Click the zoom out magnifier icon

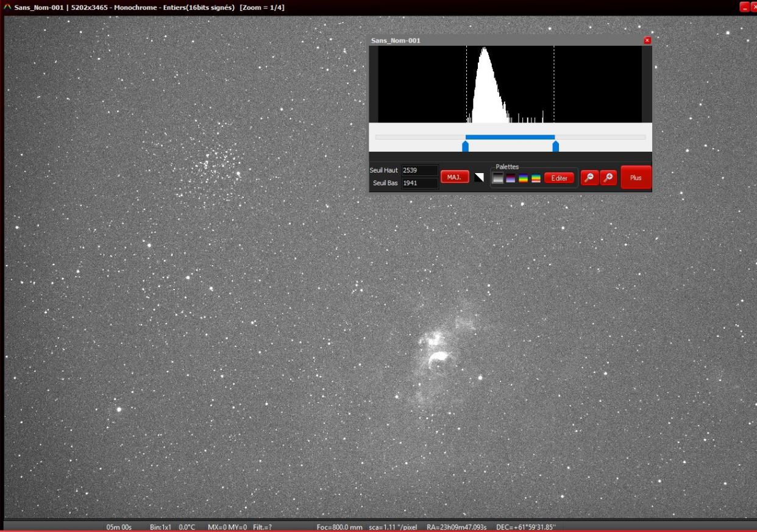tap(589, 177)
